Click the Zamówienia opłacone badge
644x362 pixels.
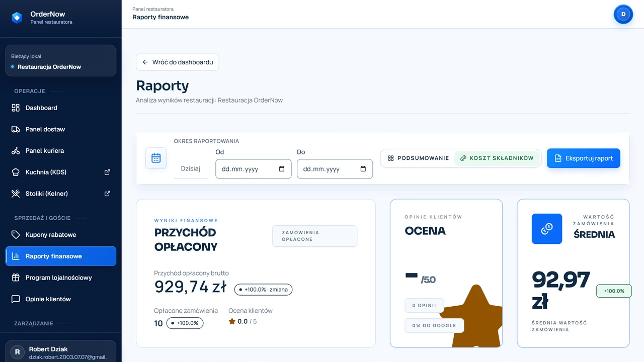(315, 236)
